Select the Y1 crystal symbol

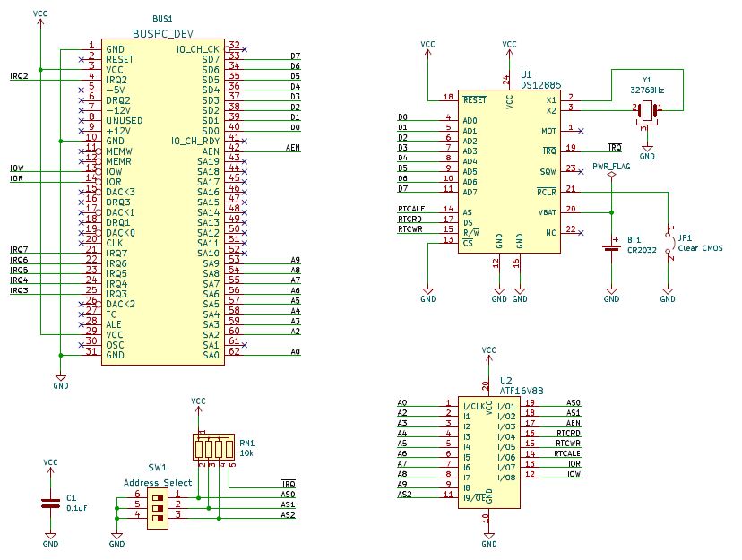[x=647, y=112]
